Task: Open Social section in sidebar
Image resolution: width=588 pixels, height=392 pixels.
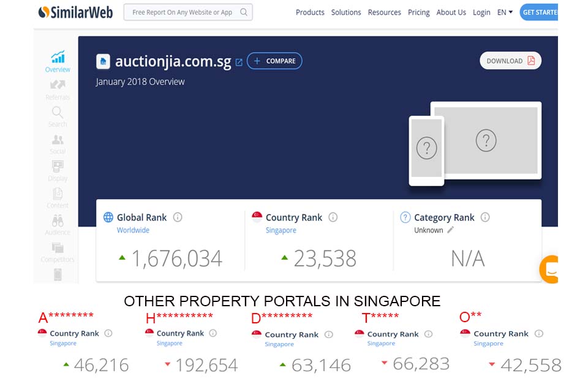Action: coord(58,145)
